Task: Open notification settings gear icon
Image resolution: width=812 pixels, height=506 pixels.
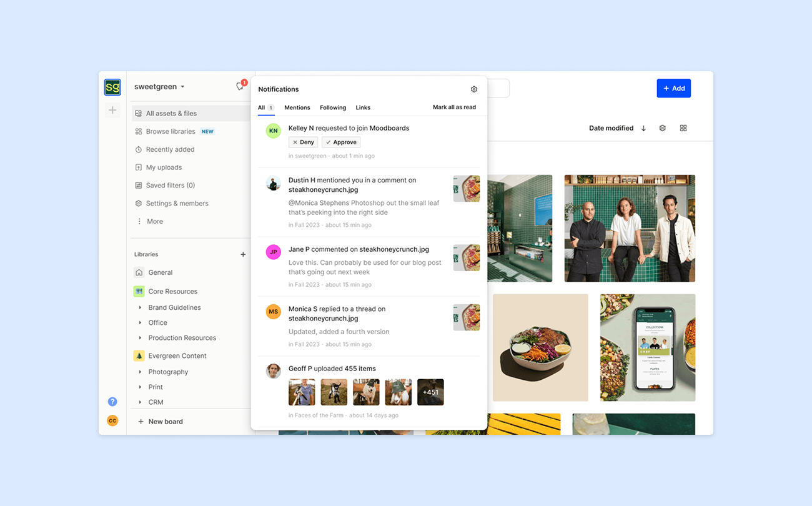Action: tap(474, 89)
